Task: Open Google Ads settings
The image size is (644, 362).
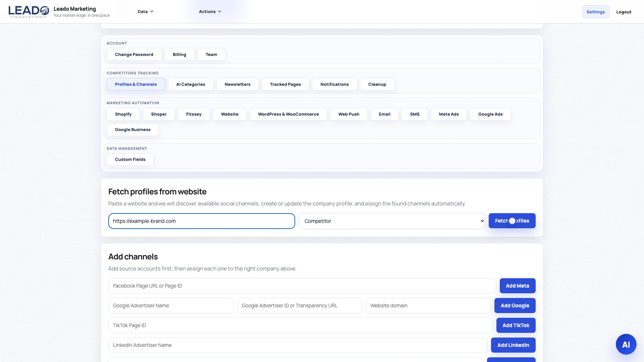Action: point(490,114)
